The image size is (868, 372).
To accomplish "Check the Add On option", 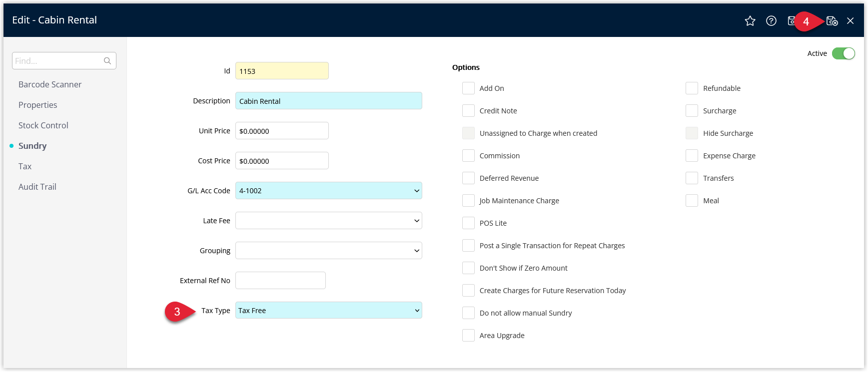I will 468,88.
